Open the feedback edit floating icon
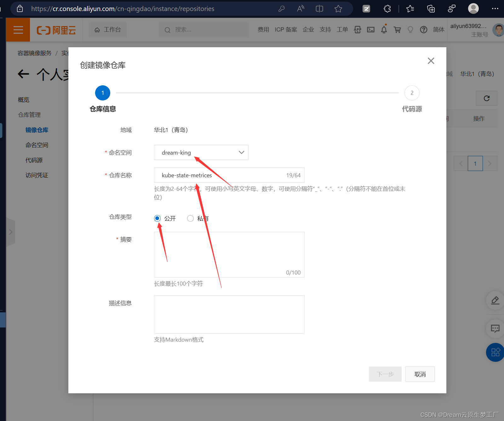 tap(495, 300)
